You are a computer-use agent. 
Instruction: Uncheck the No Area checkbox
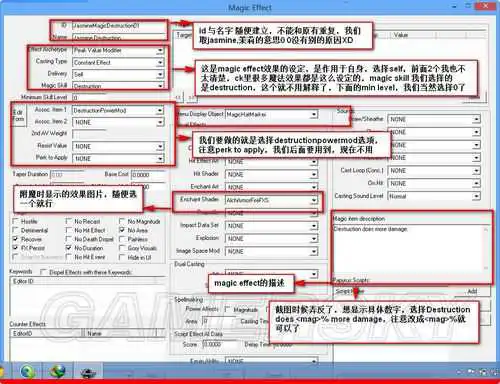click(x=122, y=230)
